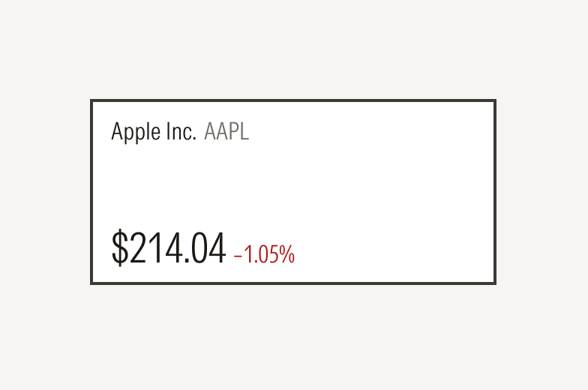
Task: Click the empty middle area of the card
Action: pyautogui.click(x=292, y=187)
